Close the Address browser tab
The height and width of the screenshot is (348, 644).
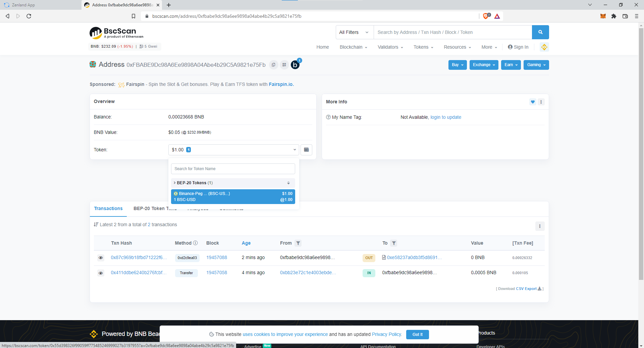click(158, 5)
